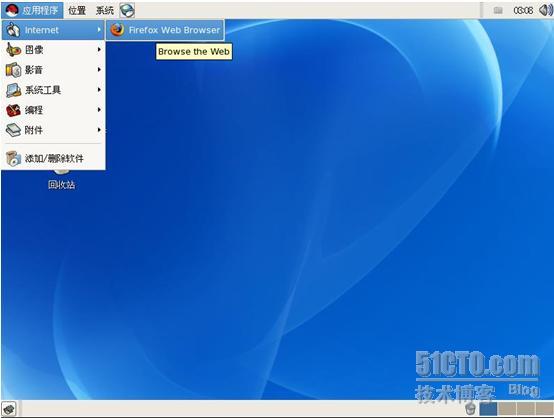554x418 pixels.
Task: Click the Internet category icon
Action: tap(13, 30)
